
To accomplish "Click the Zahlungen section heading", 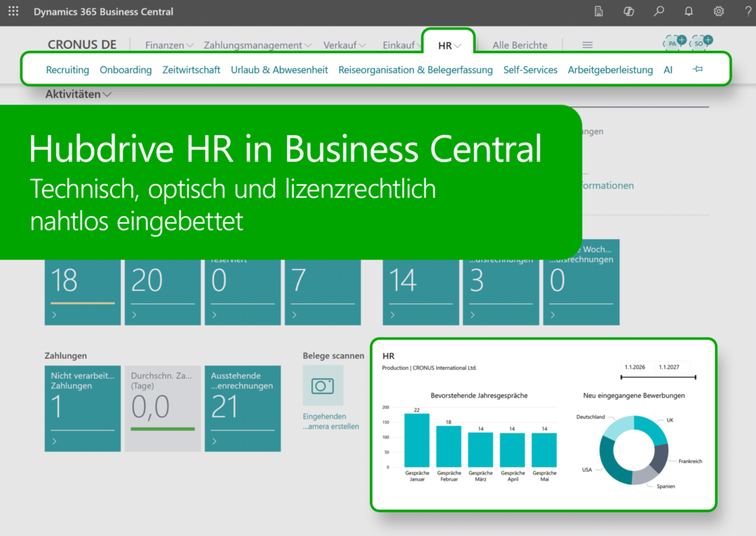I will [66, 355].
